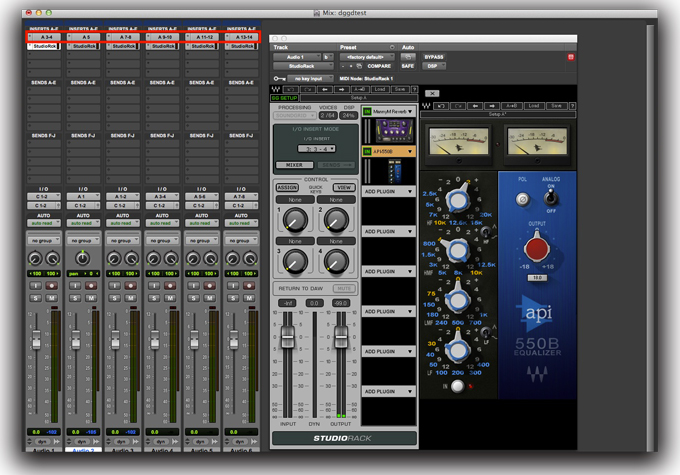Open the Audio 1 track selector dropdown
This screenshot has width=680, height=475.
pyautogui.click(x=297, y=57)
